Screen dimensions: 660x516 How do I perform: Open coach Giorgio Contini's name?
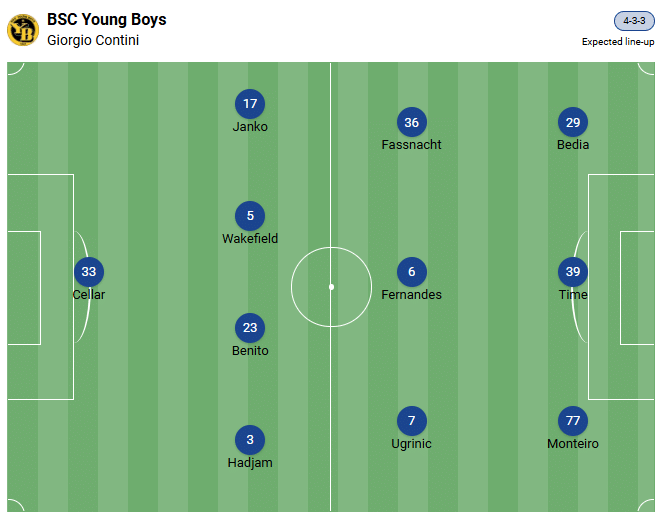pos(93,41)
